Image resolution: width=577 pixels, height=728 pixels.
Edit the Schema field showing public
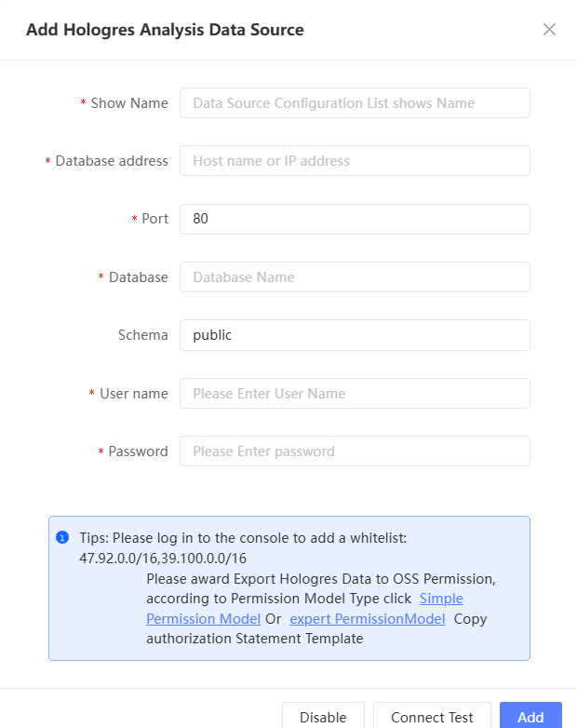click(x=355, y=335)
